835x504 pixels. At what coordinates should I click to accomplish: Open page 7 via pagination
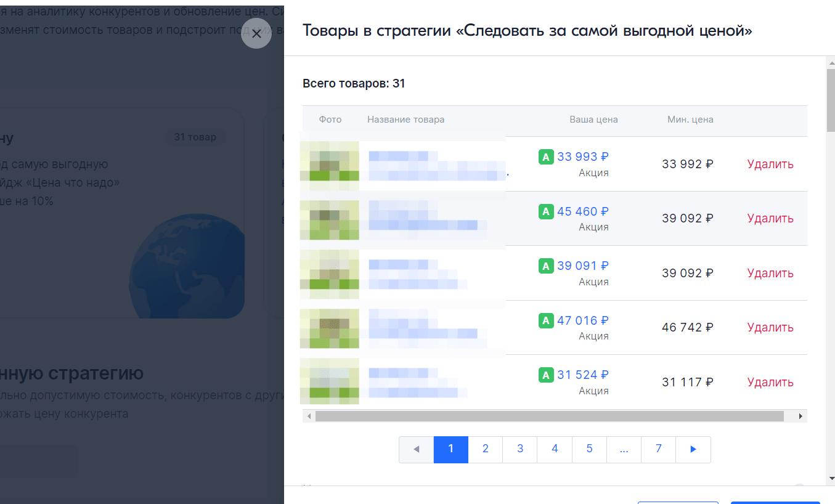coord(658,449)
